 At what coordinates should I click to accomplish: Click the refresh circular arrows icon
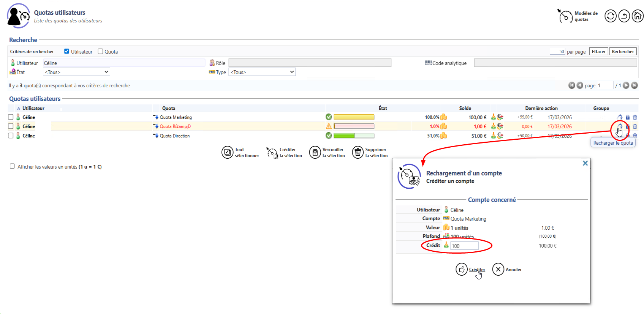click(610, 16)
